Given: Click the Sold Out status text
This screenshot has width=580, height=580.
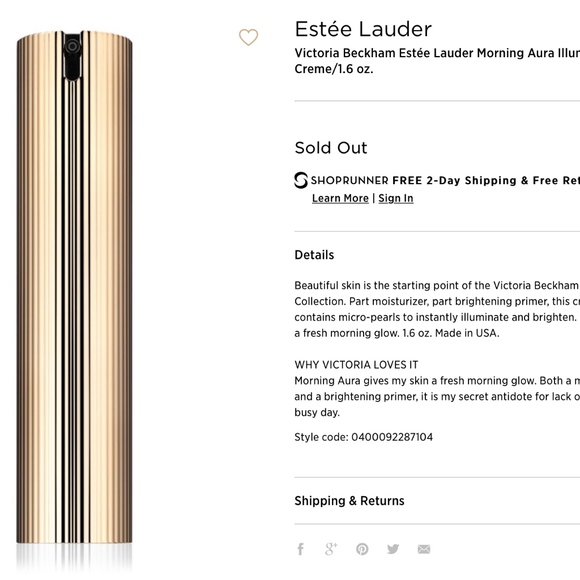Looking at the screenshot, I should (x=331, y=148).
